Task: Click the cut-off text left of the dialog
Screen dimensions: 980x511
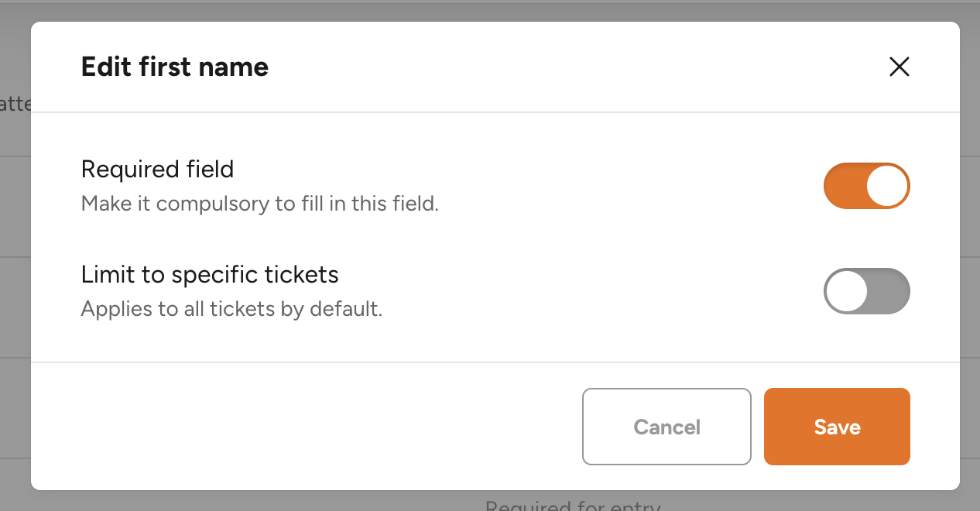Action: (x=15, y=104)
